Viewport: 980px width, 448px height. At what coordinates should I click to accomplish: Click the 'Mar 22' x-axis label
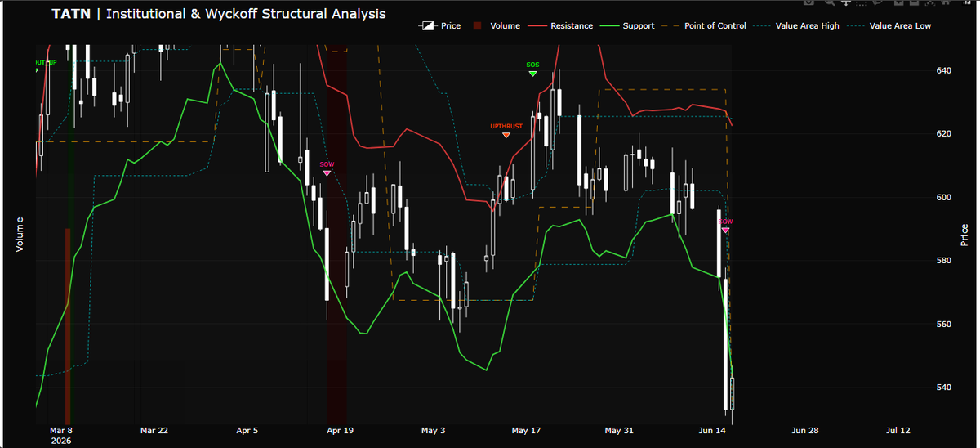154,430
